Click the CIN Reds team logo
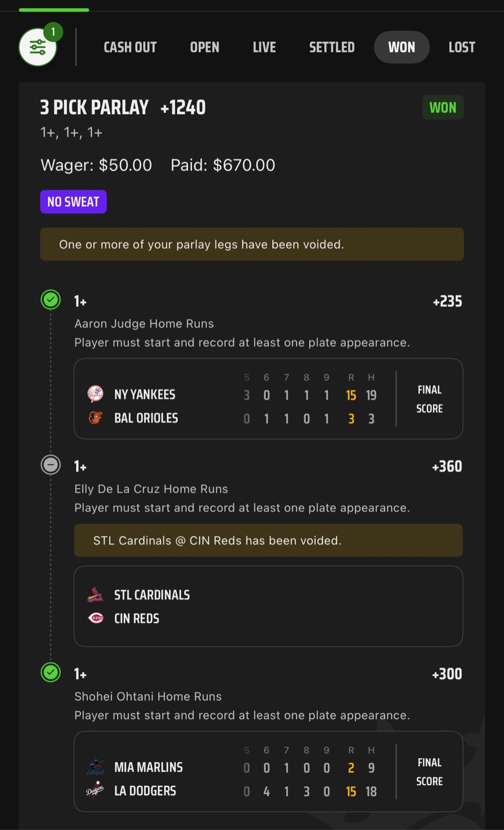The height and width of the screenshot is (830, 504). coord(95,618)
